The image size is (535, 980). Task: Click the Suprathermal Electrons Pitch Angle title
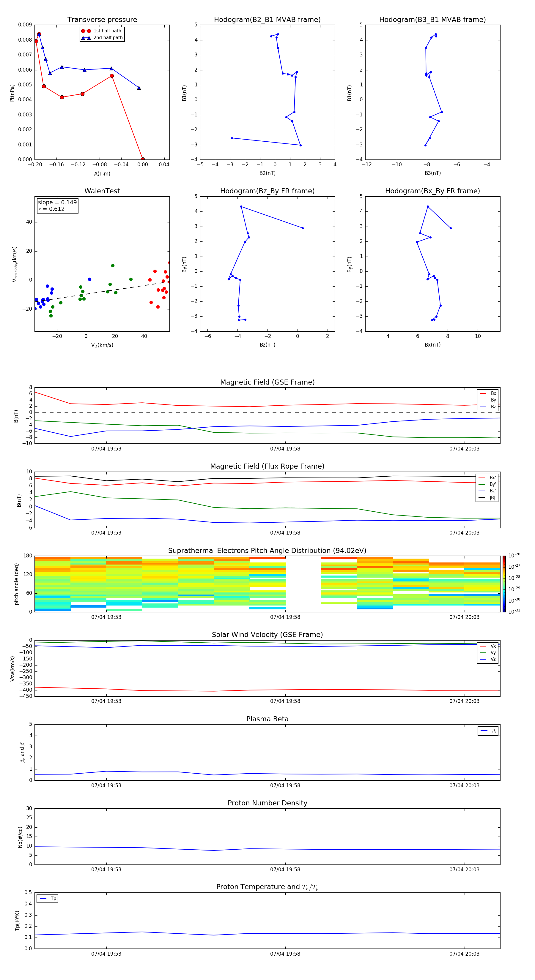tap(267, 551)
